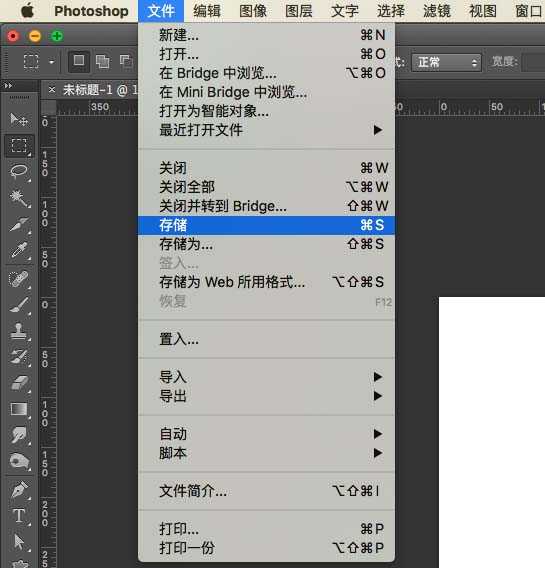Toggle New Selection mode button
The width and height of the screenshot is (545, 568).
click(x=79, y=61)
